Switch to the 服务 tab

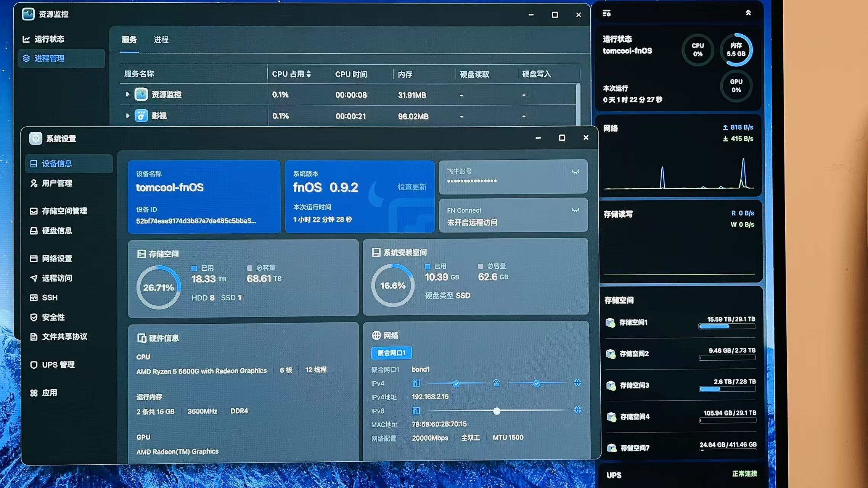(129, 40)
